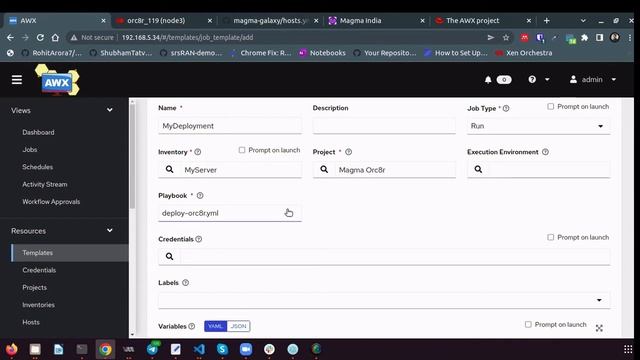Switch to magma-galaxy/hosts tab
Image resolution: width=640 pixels, height=360 pixels.
click(270, 20)
